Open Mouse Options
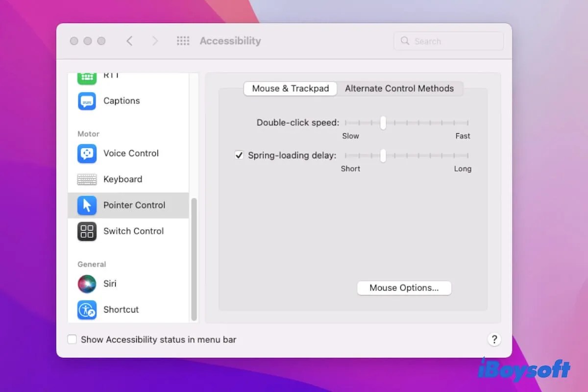The width and height of the screenshot is (588, 392). point(404,288)
